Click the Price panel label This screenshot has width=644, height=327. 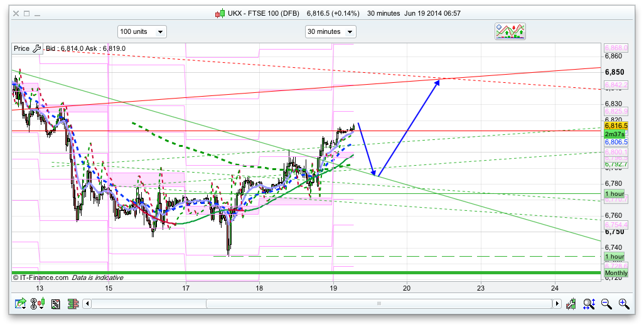pos(22,48)
